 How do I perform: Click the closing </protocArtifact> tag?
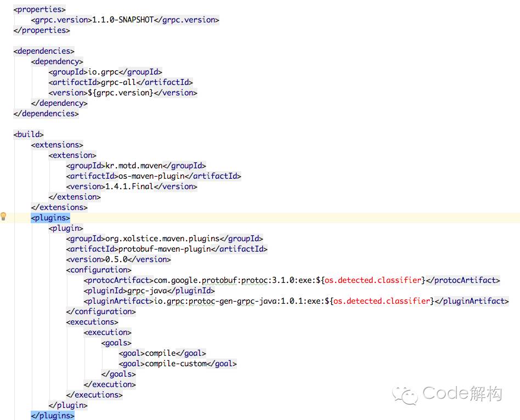click(463, 280)
